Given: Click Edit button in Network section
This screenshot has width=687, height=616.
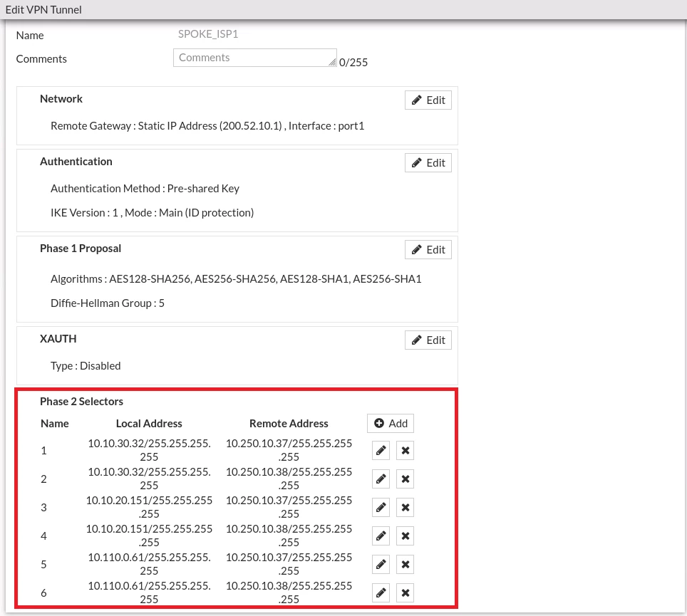Looking at the screenshot, I should coord(428,100).
